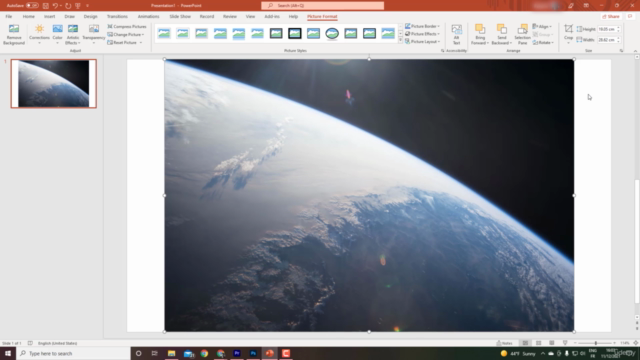This screenshot has width=640, height=360.
Task: Open Photoshop from the taskbar
Action: pyautogui.click(x=253, y=353)
